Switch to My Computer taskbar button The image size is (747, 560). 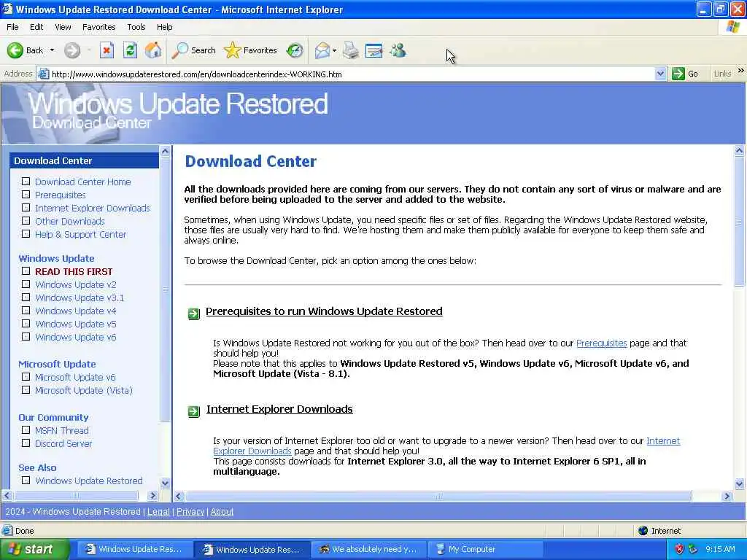click(485, 549)
